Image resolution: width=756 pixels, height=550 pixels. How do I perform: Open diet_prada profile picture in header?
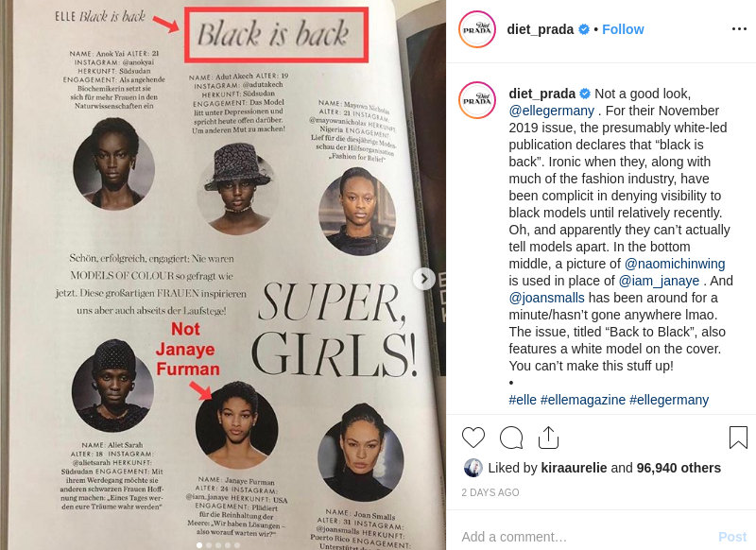pos(477,29)
